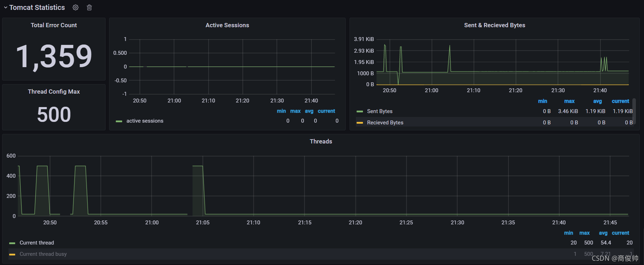Click the 21:05 label on Threads time axis
This screenshot has height=265, width=644.
[203, 223]
